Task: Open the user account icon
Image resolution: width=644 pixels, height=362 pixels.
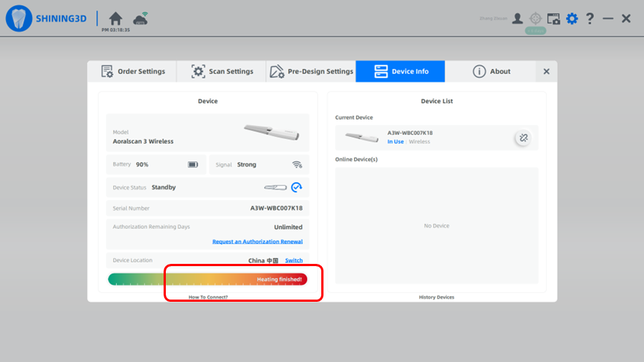Action: click(x=518, y=19)
